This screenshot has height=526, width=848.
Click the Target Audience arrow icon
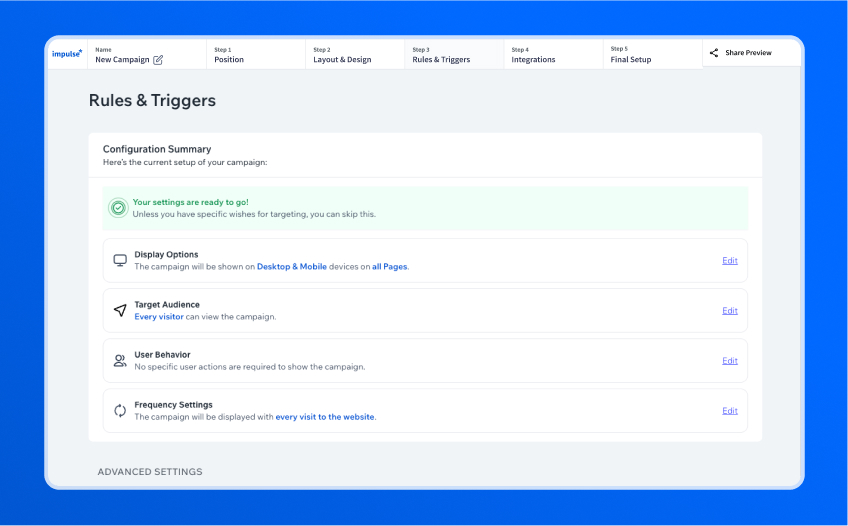[x=120, y=310]
